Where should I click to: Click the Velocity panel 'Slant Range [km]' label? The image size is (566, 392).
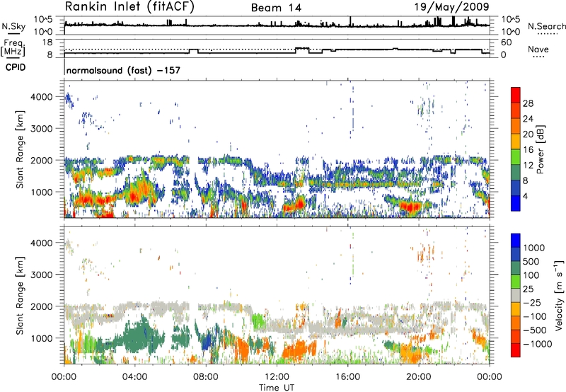tap(20, 295)
